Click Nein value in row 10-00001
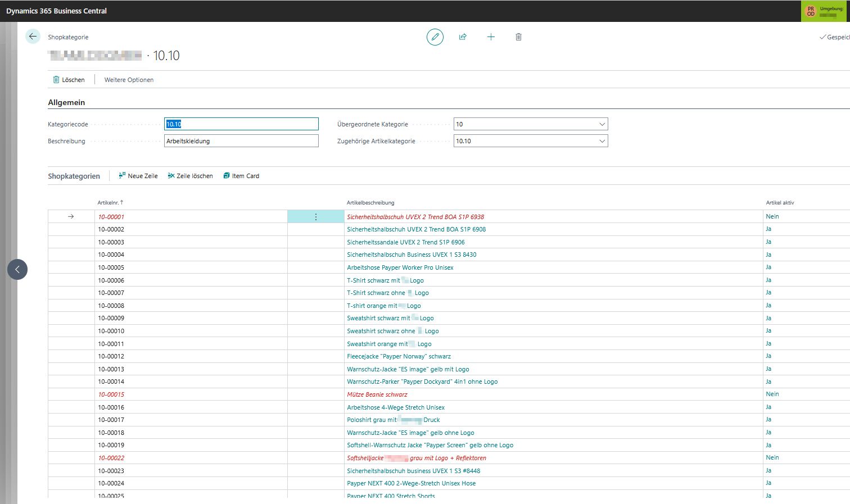Viewport: 850px width, 504px height. click(x=772, y=216)
